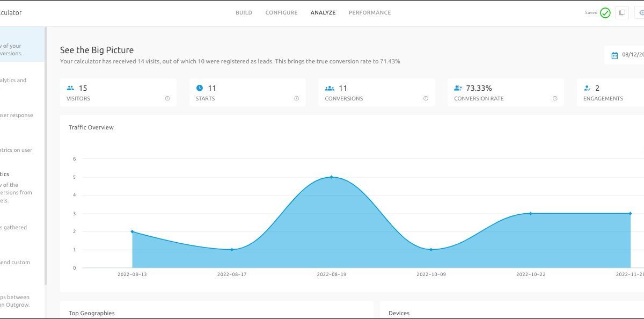Click the 2022-08-19 peak data point

click(331, 177)
